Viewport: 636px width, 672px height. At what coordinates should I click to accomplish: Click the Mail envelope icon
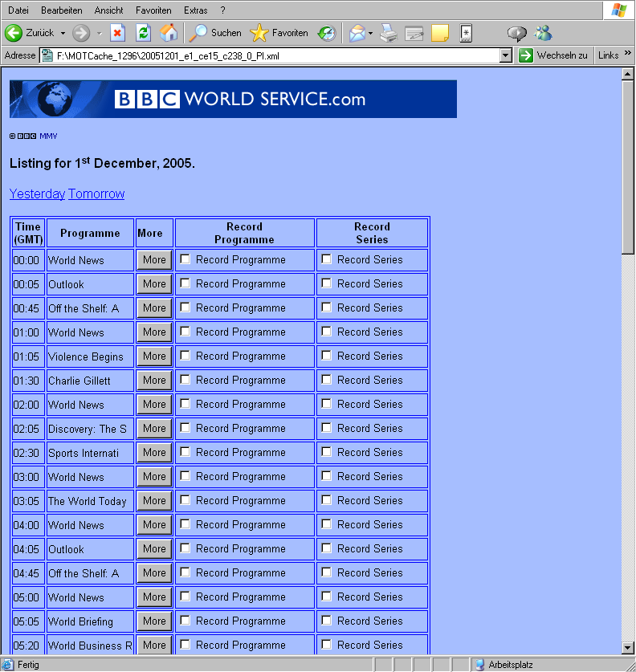tap(357, 33)
